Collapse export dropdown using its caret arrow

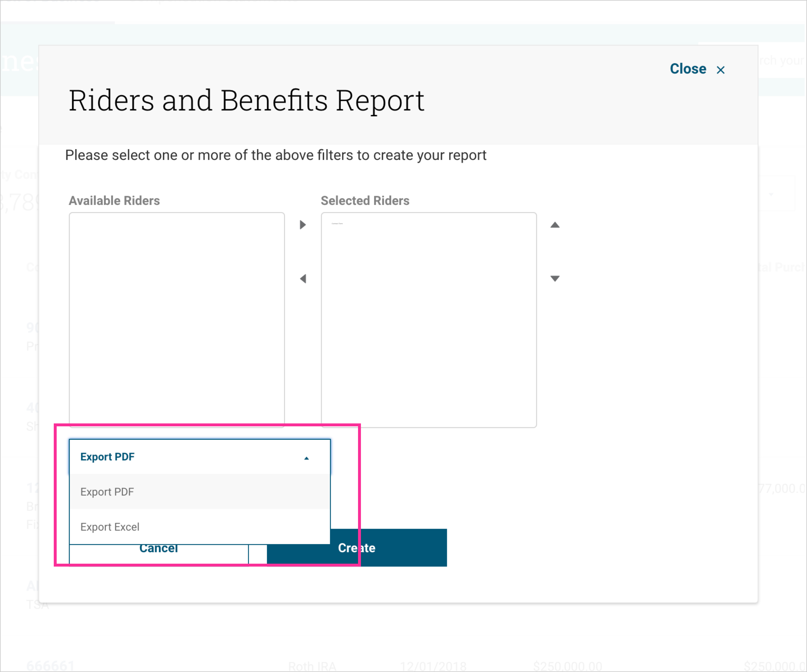[x=306, y=458]
